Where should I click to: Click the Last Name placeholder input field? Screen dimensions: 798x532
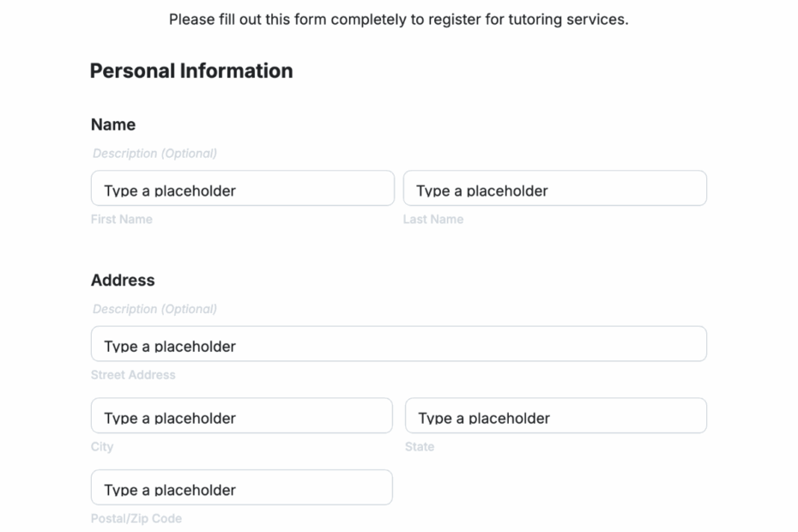click(554, 188)
